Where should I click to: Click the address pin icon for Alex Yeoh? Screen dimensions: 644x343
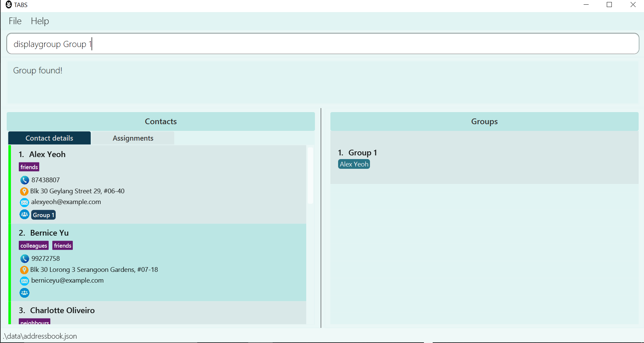coord(24,191)
